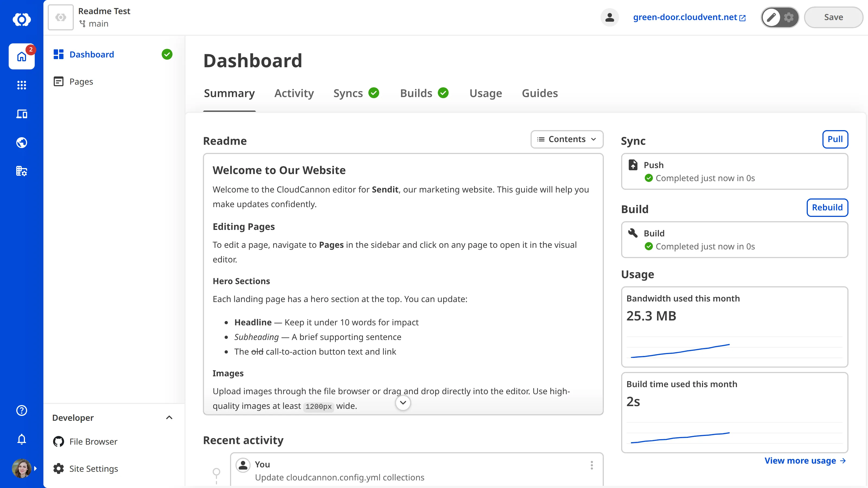Click the user avatar photo
The height and width of the screenshot is (488, 868).
(x=21, y=468)
